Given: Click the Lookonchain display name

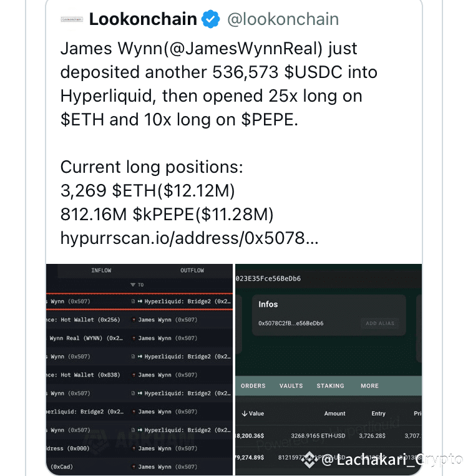Looking at the screenshot, I should [x=143, y=19].
